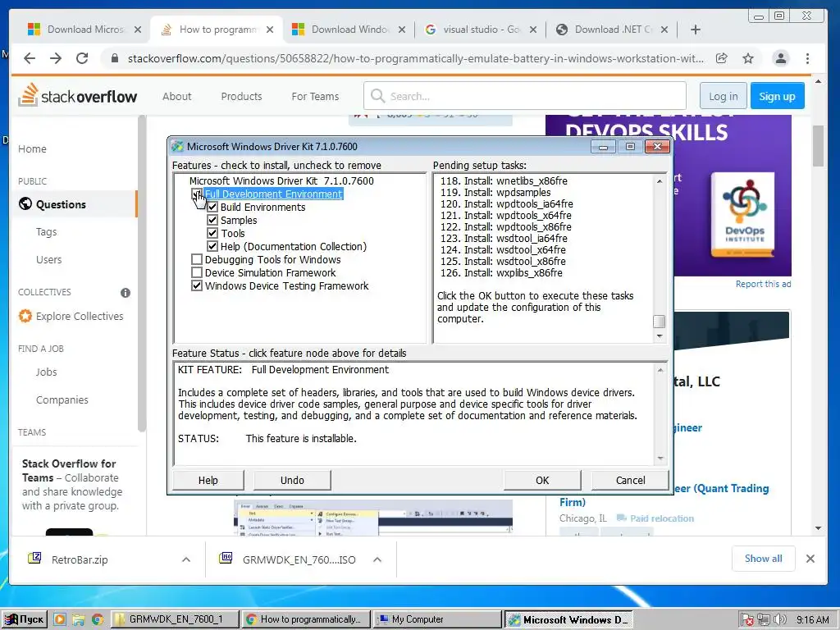The height and width of the screenshot is (630, 840).
Task: Click the Sign up button
Action: (x=777, y=97)
